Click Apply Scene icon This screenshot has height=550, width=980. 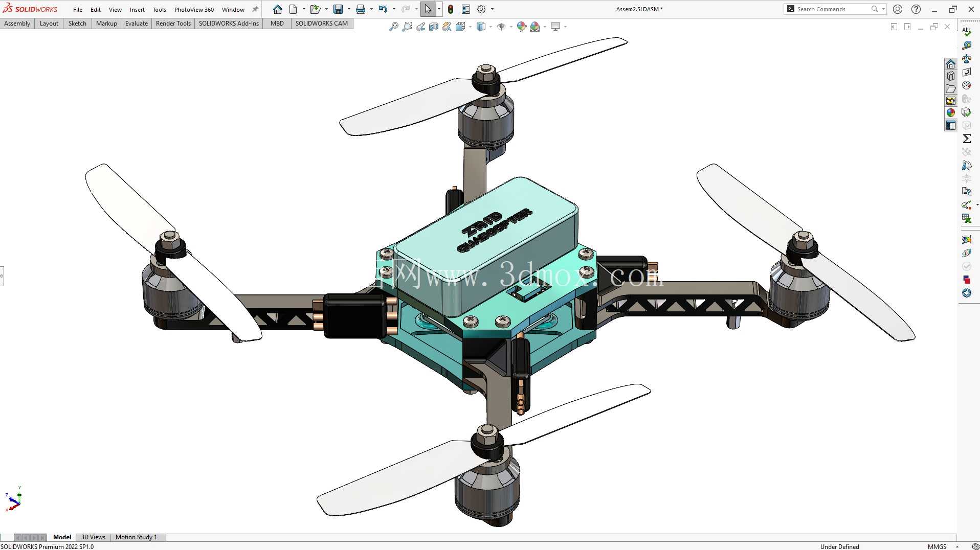[x=535, y=27]
